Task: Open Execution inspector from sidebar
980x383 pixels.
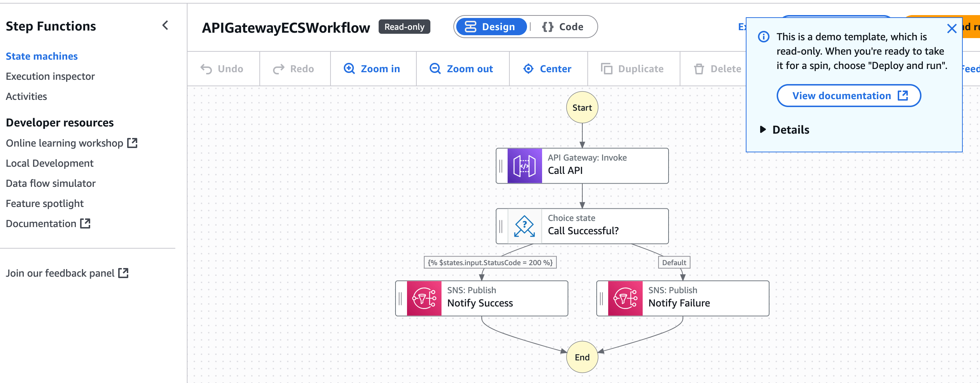Action: 50,77
